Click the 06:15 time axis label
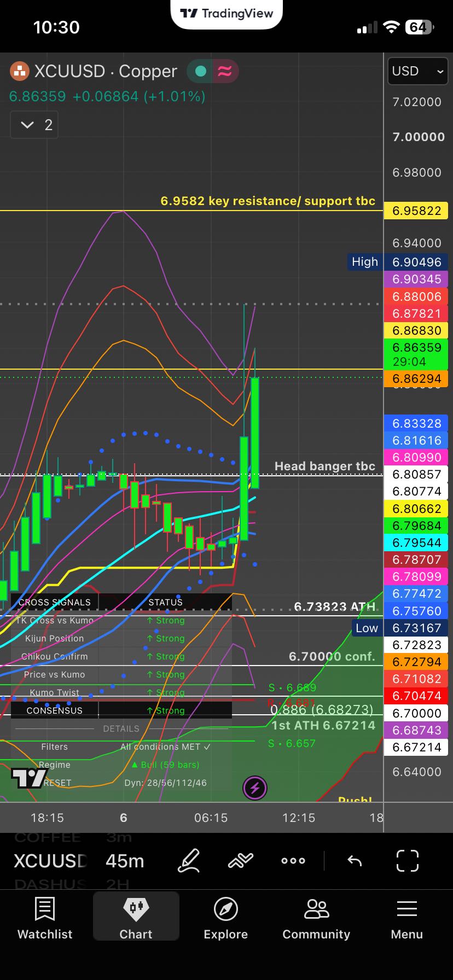This screenshot has width=453, height=980. [x=211, y=818]
